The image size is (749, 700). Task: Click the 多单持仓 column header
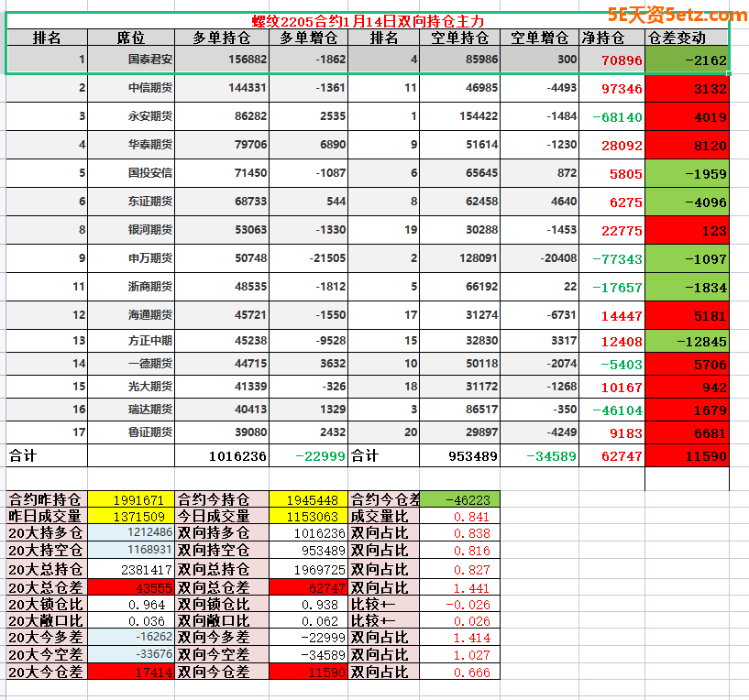pyautogui.click(x=222, y=38)
